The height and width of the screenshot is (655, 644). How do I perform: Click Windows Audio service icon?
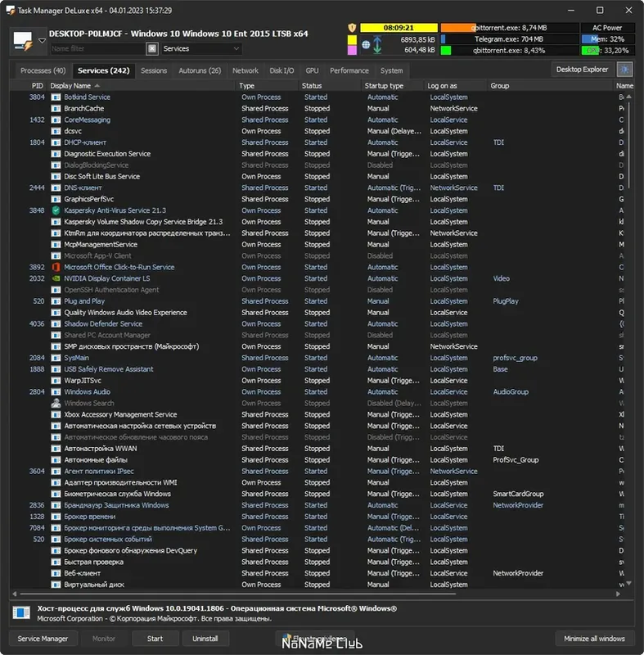click(56, 392)
